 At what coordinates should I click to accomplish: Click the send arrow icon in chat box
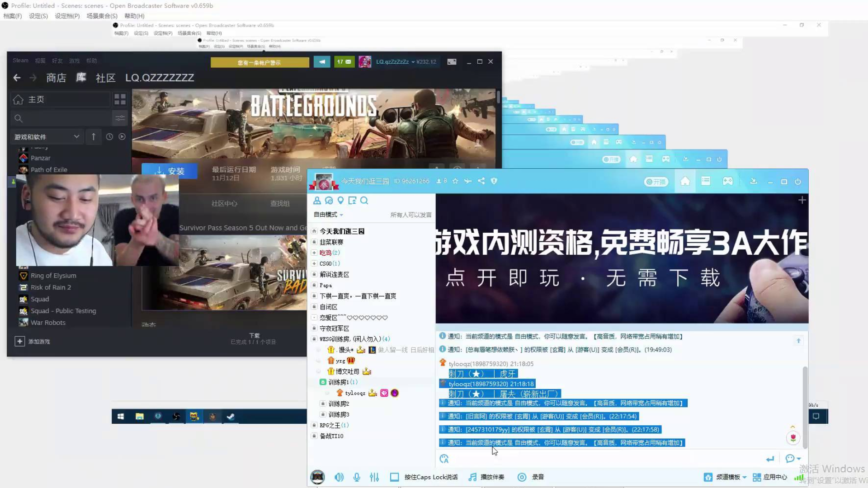(x=770, y=459)
